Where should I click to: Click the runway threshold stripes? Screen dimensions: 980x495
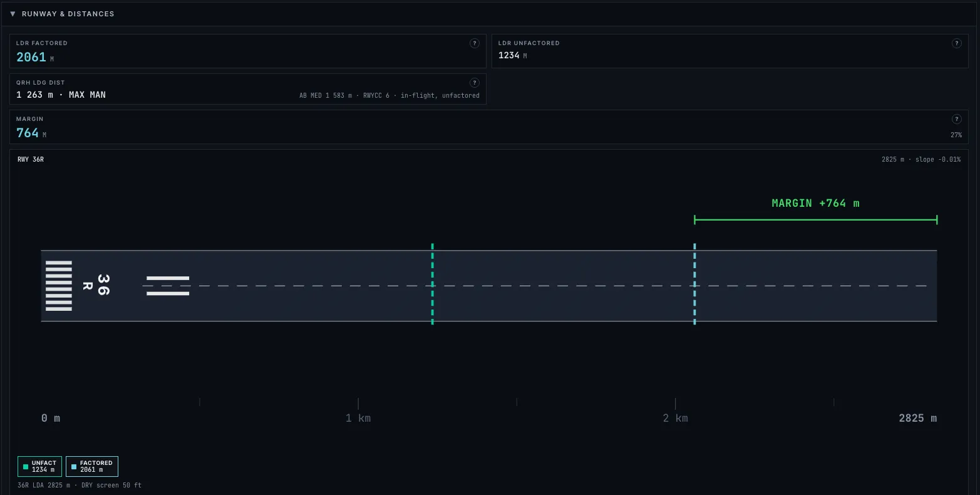click(59, 286)
